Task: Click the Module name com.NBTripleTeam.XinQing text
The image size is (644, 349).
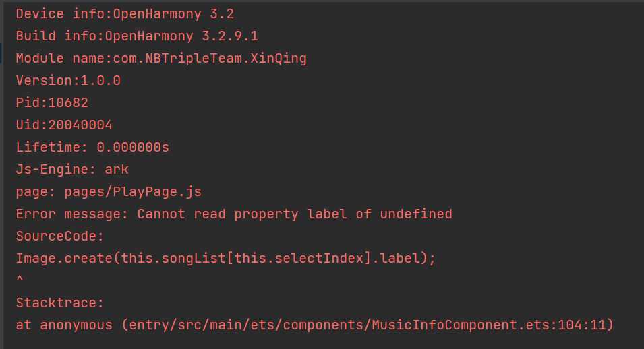Action: pyautogui.click(x=161, y=59)
